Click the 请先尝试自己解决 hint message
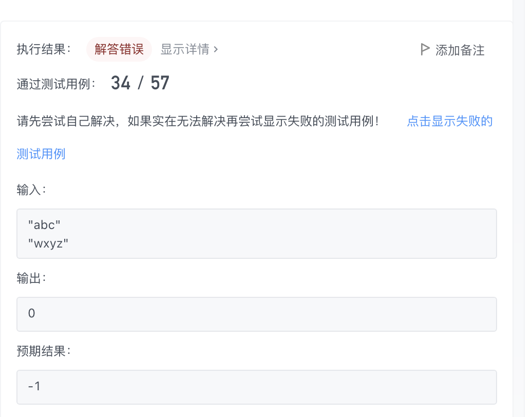 [x=198, y=121]
